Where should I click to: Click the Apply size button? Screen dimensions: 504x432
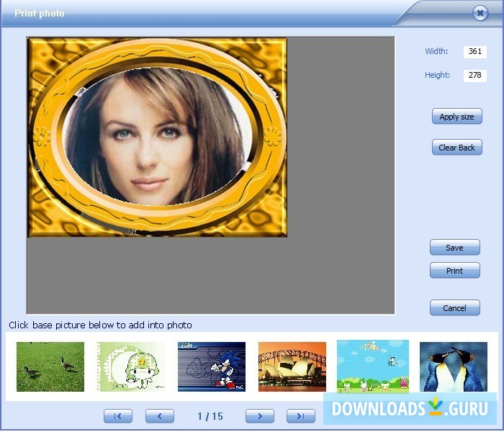456,117
